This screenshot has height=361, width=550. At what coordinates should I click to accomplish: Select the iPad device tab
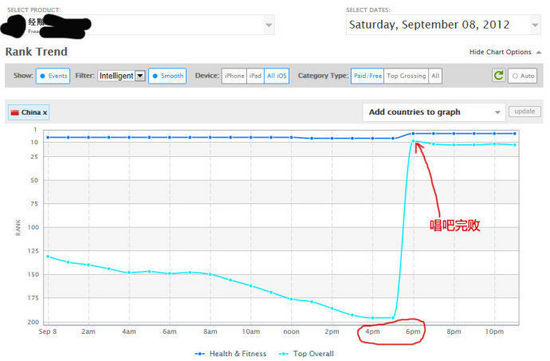[x=255, y=76]
